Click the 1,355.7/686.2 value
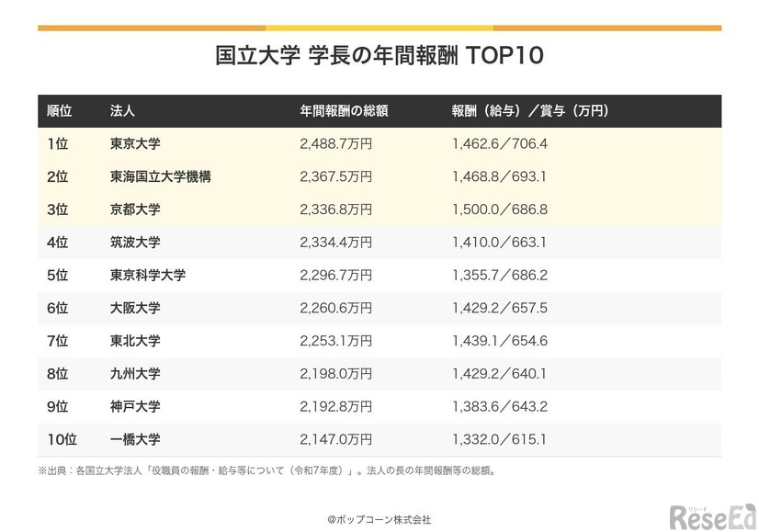The width and height of the screenshot is (759, 532). pos(500,275)
